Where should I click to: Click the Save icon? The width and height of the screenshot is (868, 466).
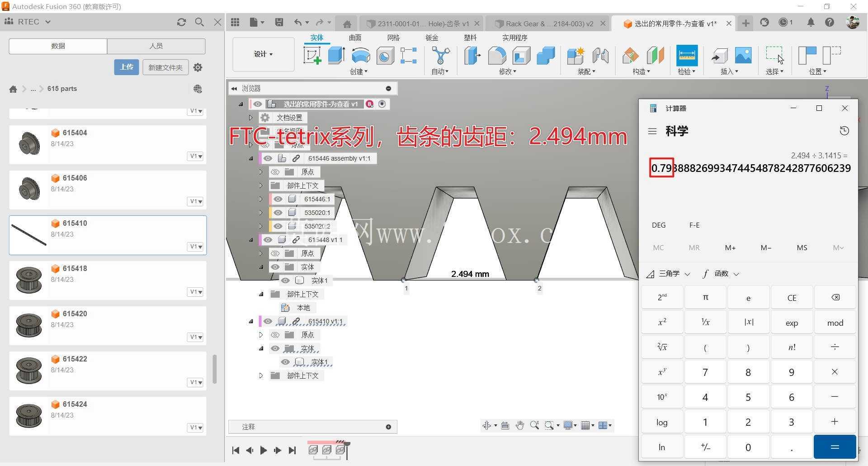[x=279, y=22]
